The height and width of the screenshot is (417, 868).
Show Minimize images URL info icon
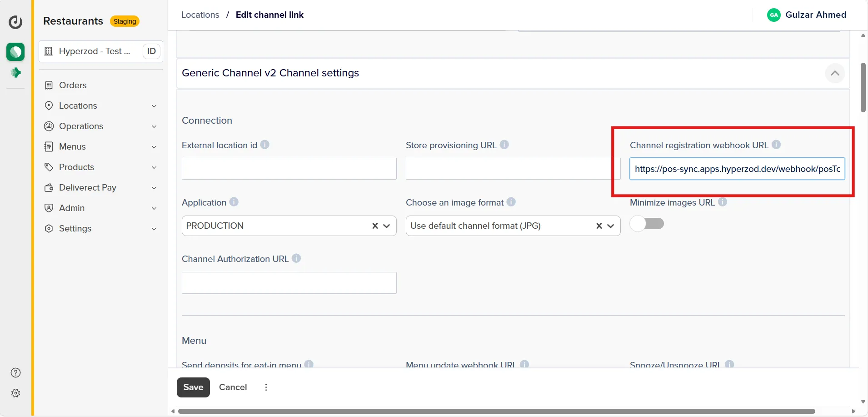click(723, 202)
